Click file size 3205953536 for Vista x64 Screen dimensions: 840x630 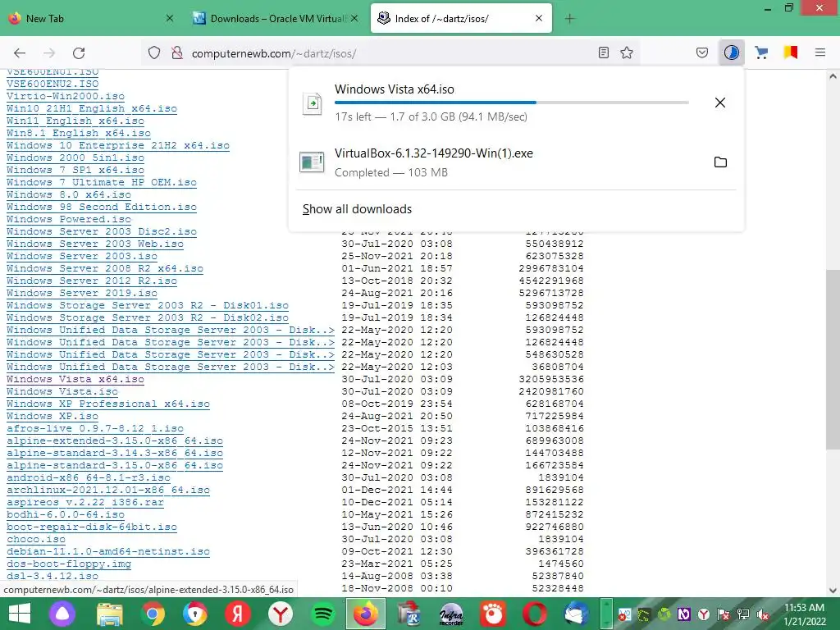coord(551,379)
